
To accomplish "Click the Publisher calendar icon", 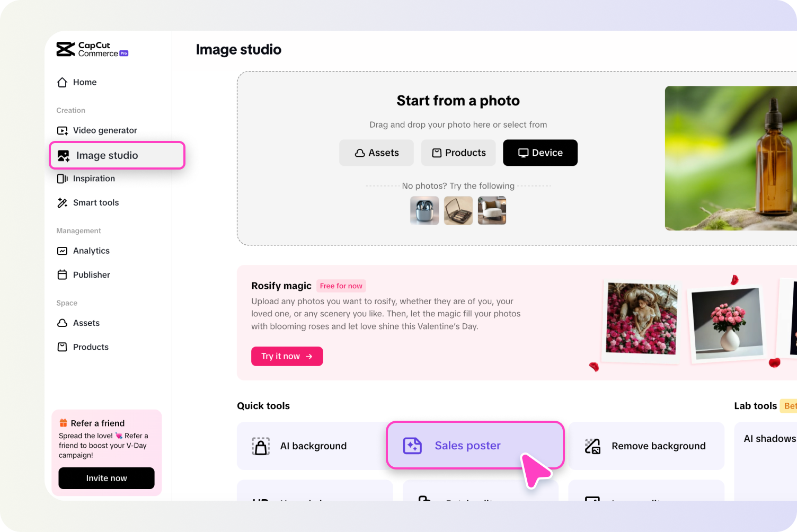I will coord(63,274).
